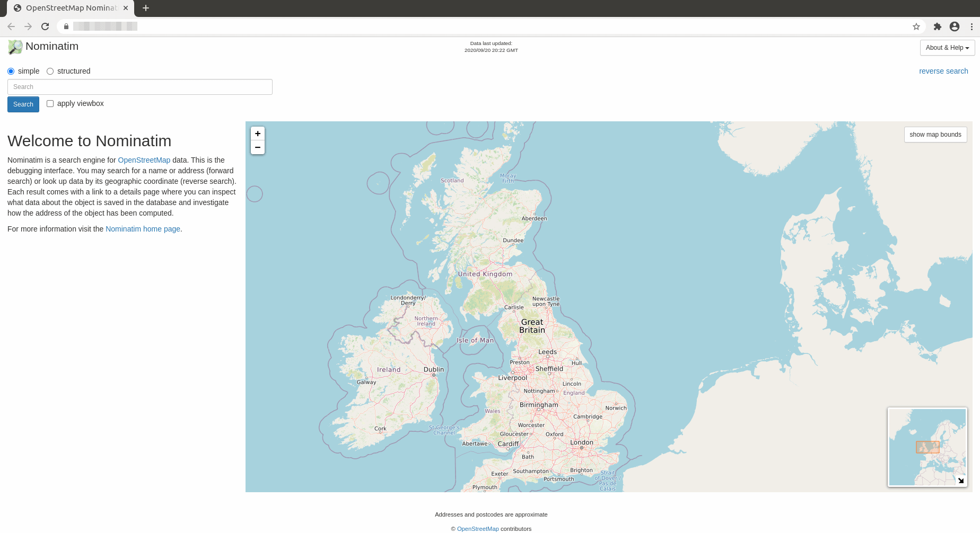Image resolution: width=980 pixels, height=533 pixels.
Task: Open the reverse search link
Action: (x=943, y=71)
